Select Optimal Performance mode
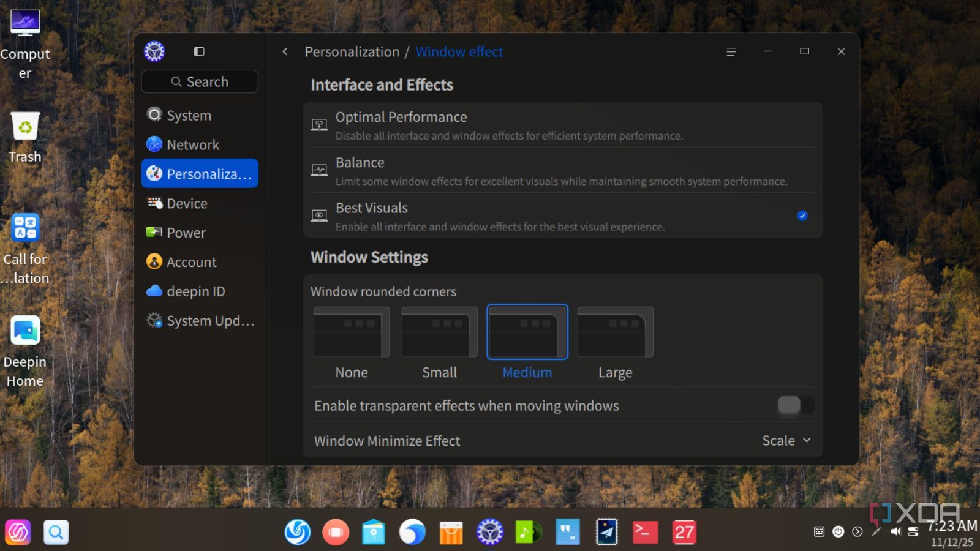Image resolution: width=980 pixels, height=551 pixels. (562, 125)
